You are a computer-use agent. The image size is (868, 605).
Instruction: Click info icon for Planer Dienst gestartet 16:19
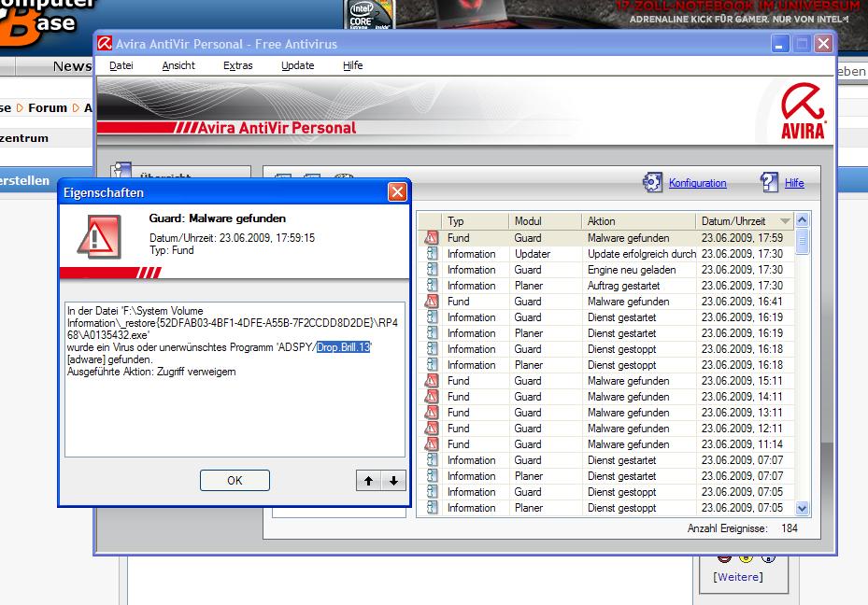432,333
